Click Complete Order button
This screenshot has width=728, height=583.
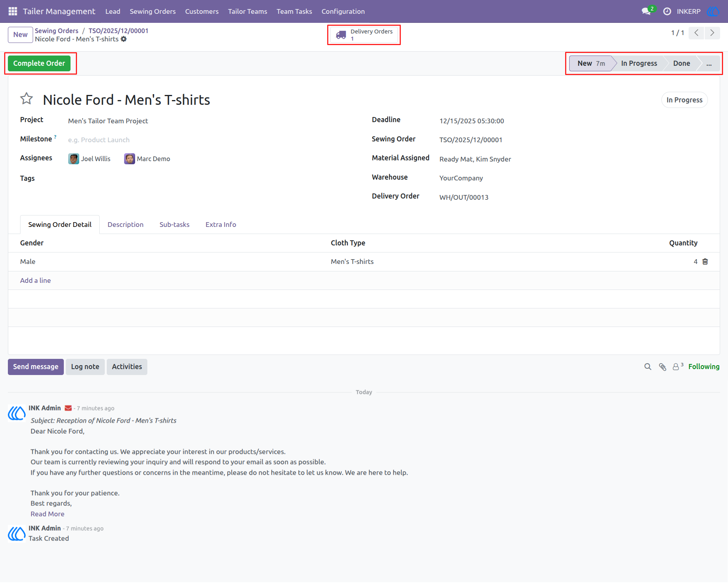[39, 63]
